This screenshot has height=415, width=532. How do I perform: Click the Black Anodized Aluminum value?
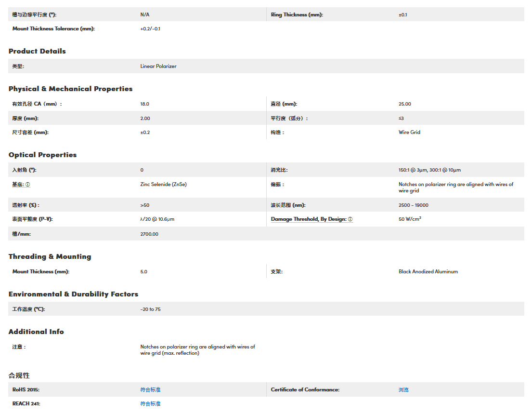428,271
